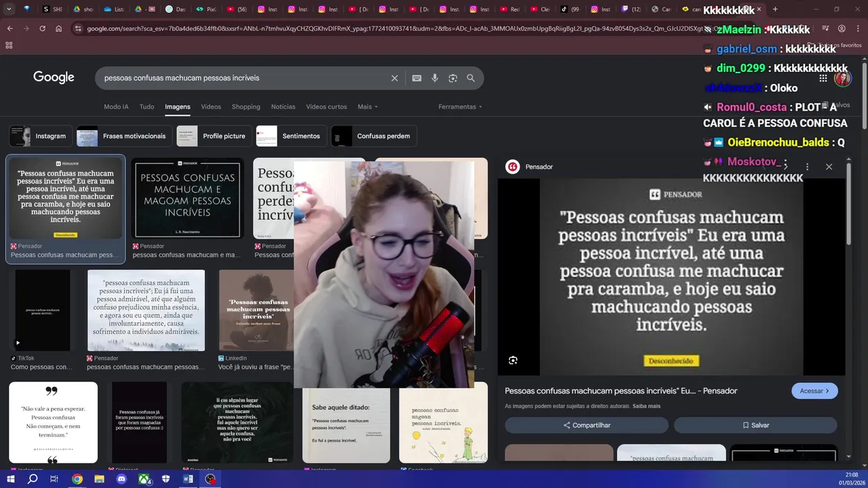Click the large Pensador preview image
This screenshot has height=488, width=868.
tap(671, 277)
